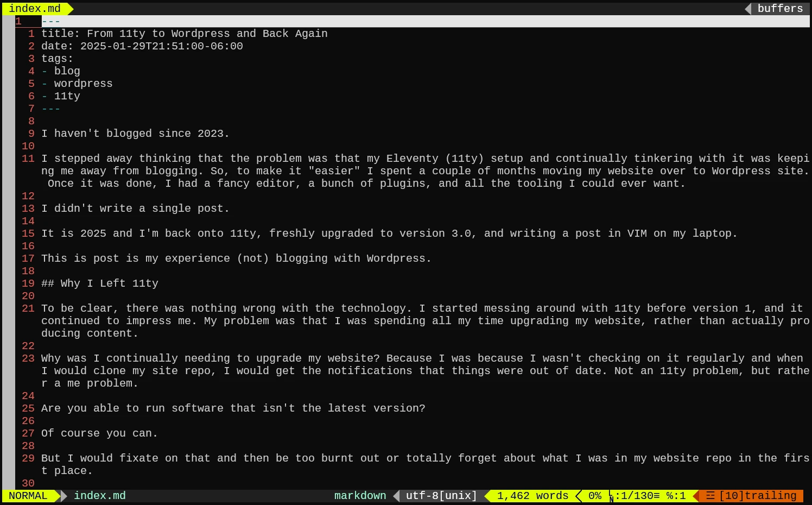Click the 'tags:' line

point(58,59)
